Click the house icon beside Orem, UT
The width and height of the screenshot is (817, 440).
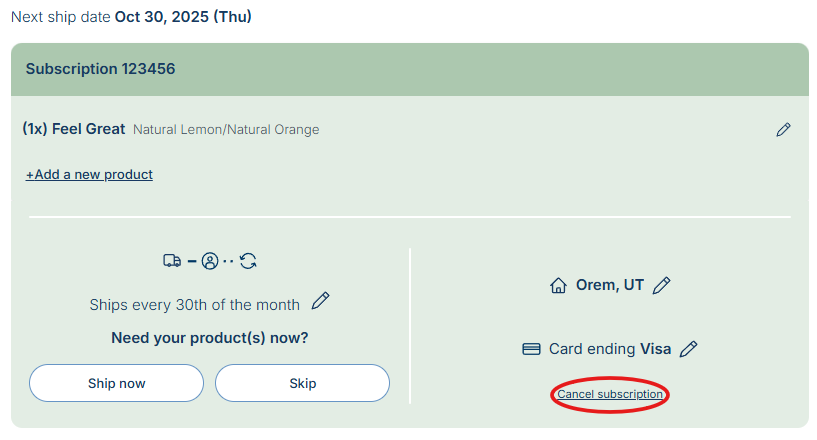click(x=558, y=286)
